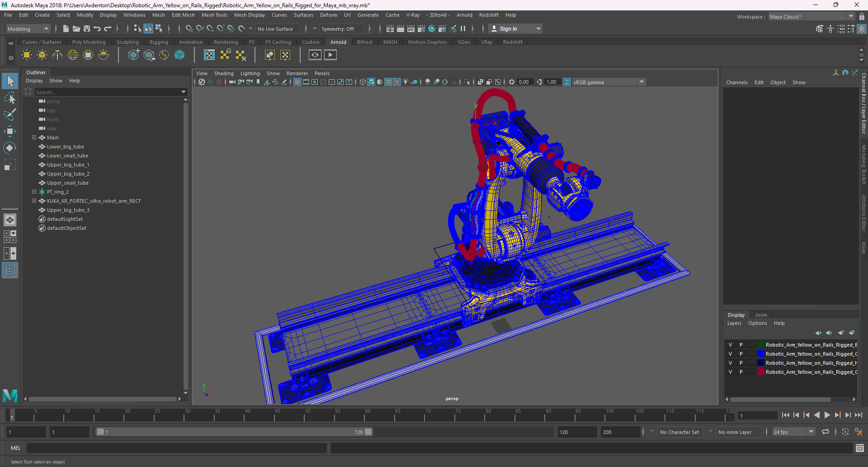The height and width of the screenshot is (467, 868).
Task: Open the Modeling menu set dropdown
Action: (x=28, y=29)
